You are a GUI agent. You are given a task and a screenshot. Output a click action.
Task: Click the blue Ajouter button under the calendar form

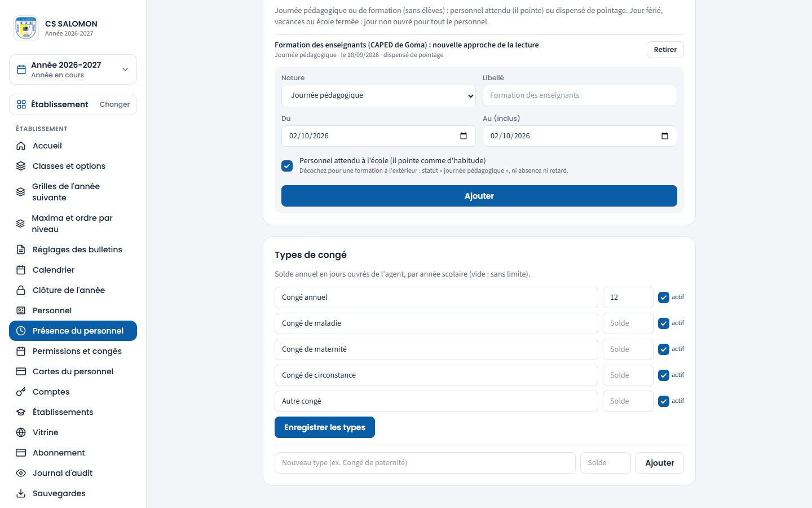[479, 196]
